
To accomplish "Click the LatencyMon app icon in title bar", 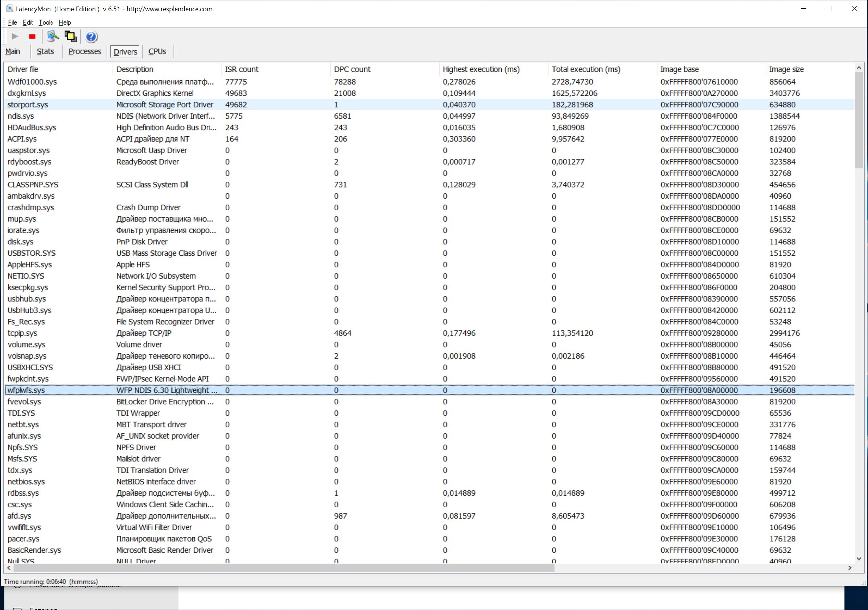I will (x=9, y=9).
